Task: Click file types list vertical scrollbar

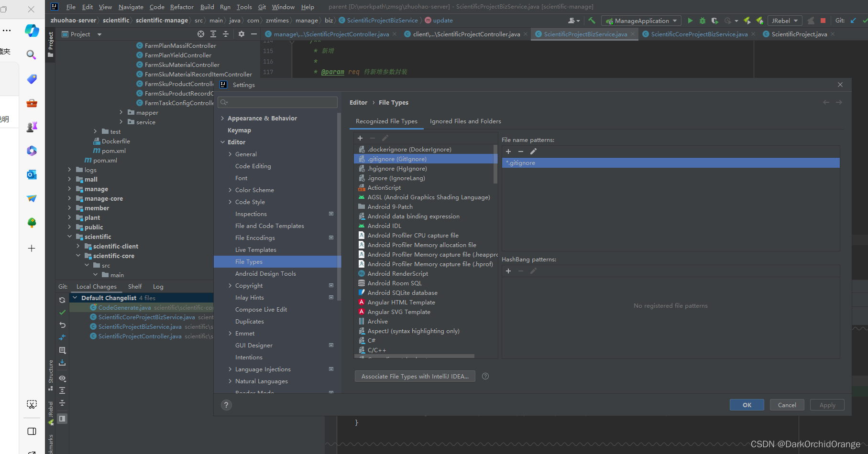Action: pos(495,164)
